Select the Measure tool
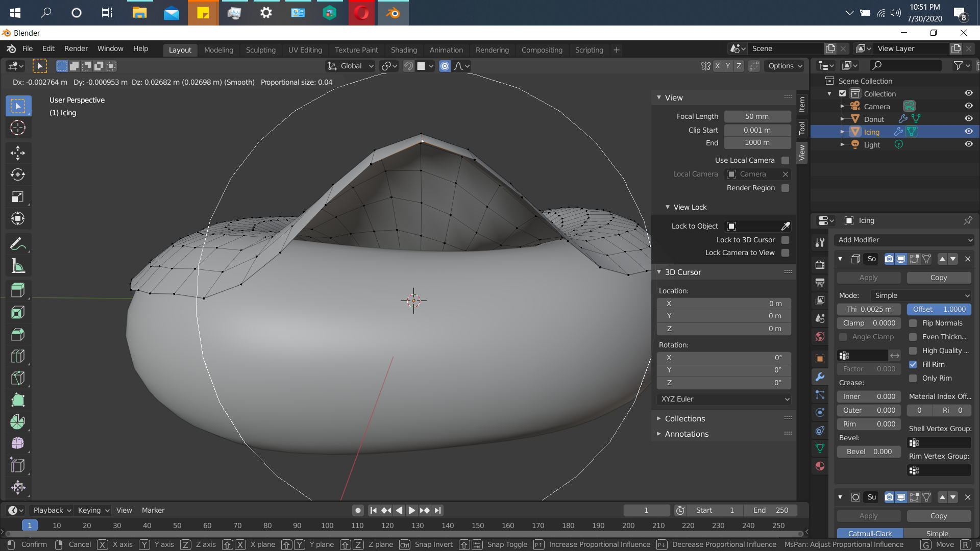This screenshot has width=980, height=551. [18, 265]
